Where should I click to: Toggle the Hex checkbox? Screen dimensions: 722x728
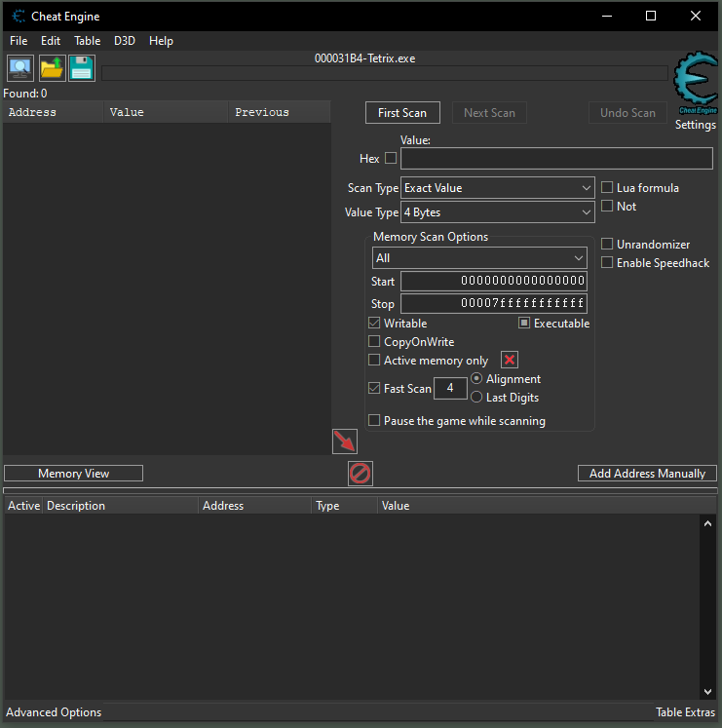[x=391, y=158]
